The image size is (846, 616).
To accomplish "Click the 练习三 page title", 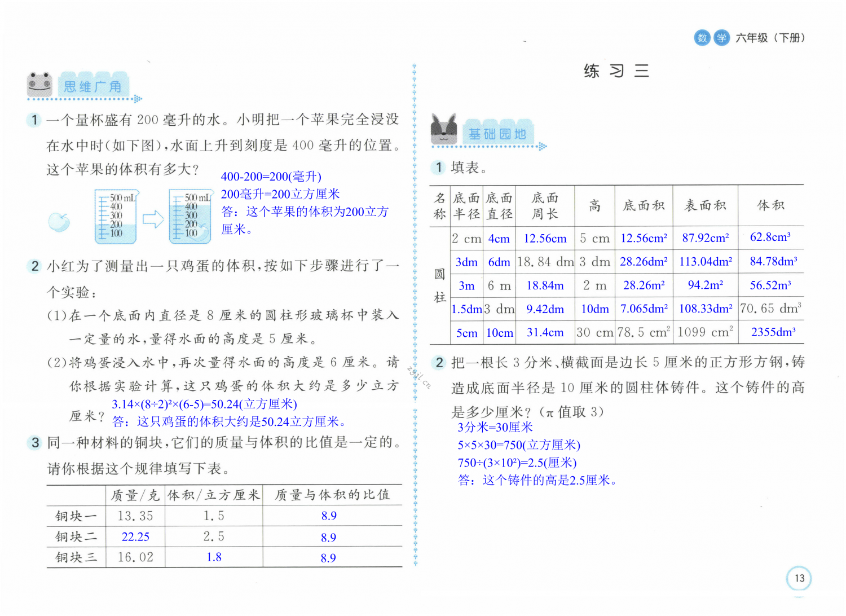I will 616,71.
